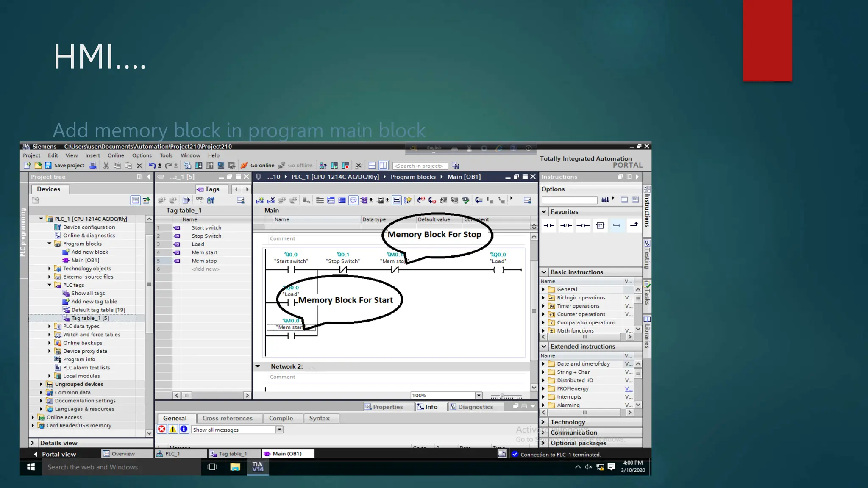This screenshot has width=868, height=488.
Task: Click the Download to device icon
Action: 198,166
